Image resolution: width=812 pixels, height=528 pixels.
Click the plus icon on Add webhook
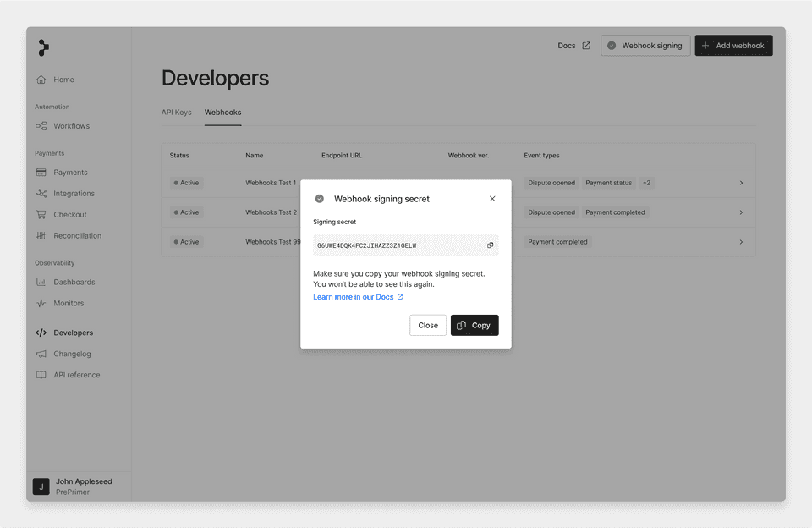point(705,46)
